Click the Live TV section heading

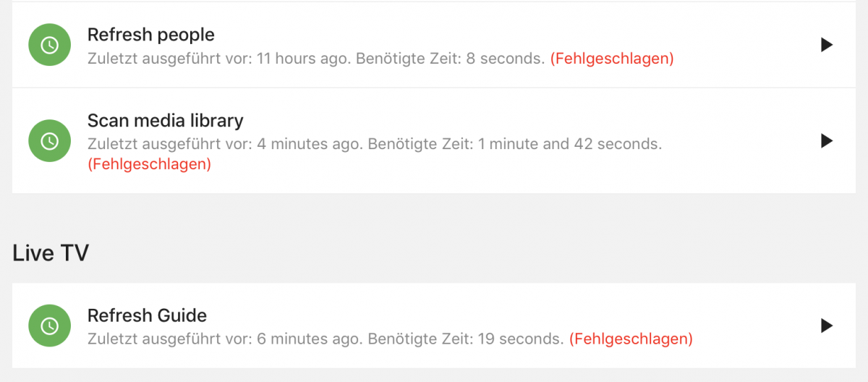pyautogui.click(x=51, y=252)
